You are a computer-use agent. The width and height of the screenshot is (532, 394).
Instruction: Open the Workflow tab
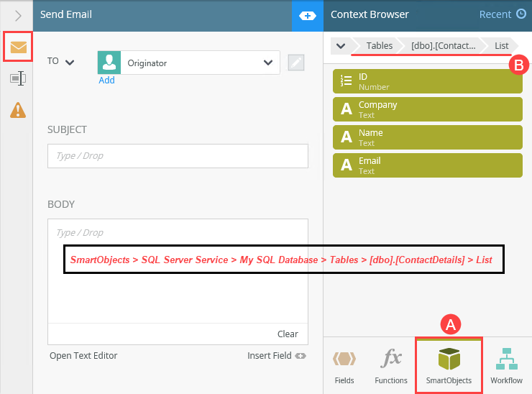[506, 366]
